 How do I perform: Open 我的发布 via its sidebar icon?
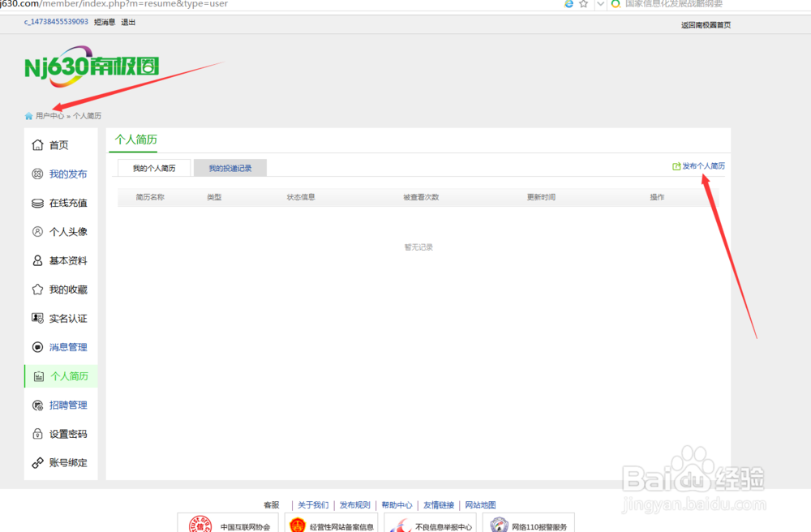tap(38, 174)
